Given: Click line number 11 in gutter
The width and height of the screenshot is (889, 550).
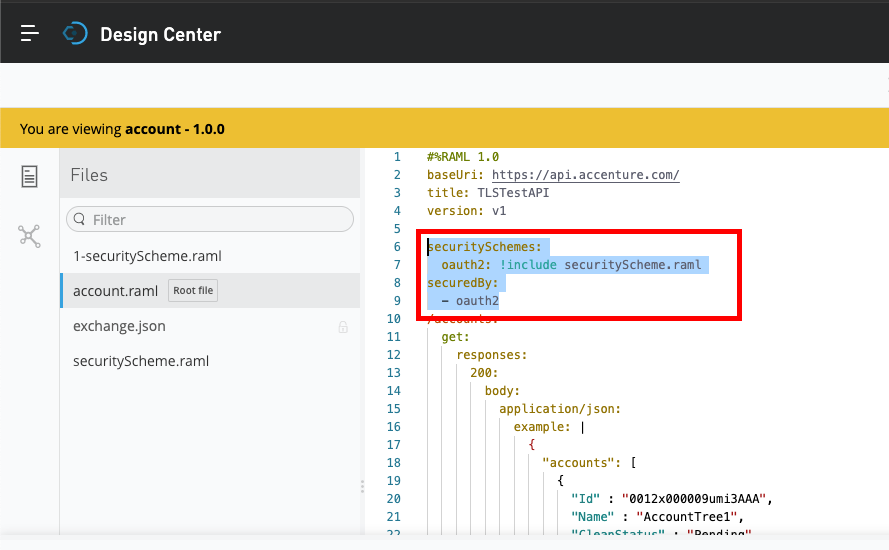Looking at the screenshot, I should point(396,337).
